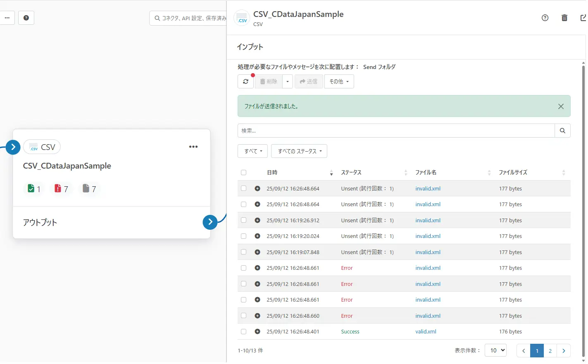This screenshot has width=588, height=364.
Task: Open the アウトプット section on the connector card
Action: 40,222
